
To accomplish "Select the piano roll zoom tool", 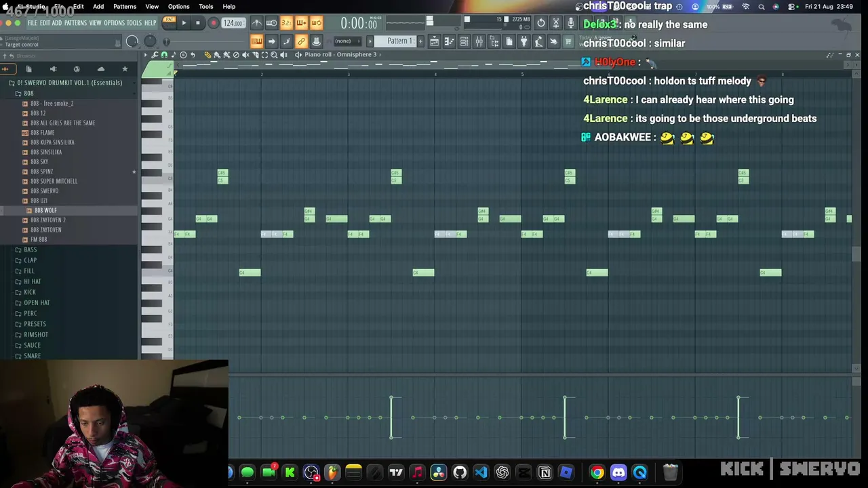I will pyautogui.click(x=274, y=55).
